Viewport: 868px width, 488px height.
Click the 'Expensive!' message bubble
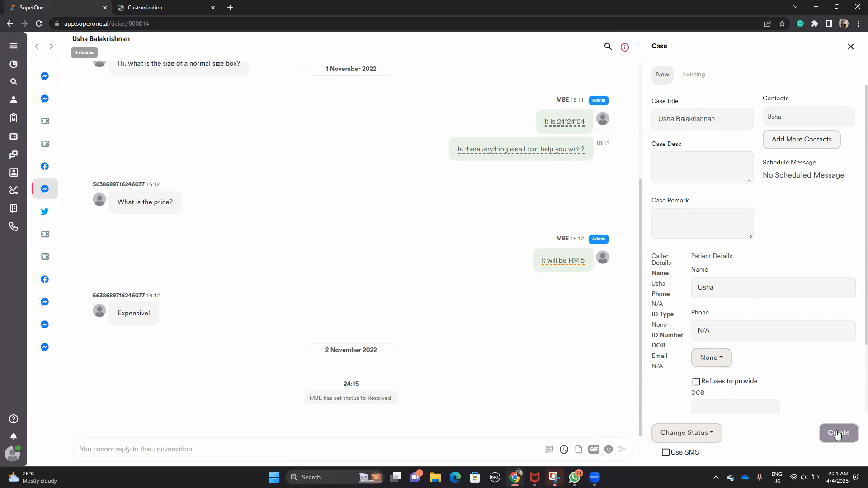click(134, 313)
